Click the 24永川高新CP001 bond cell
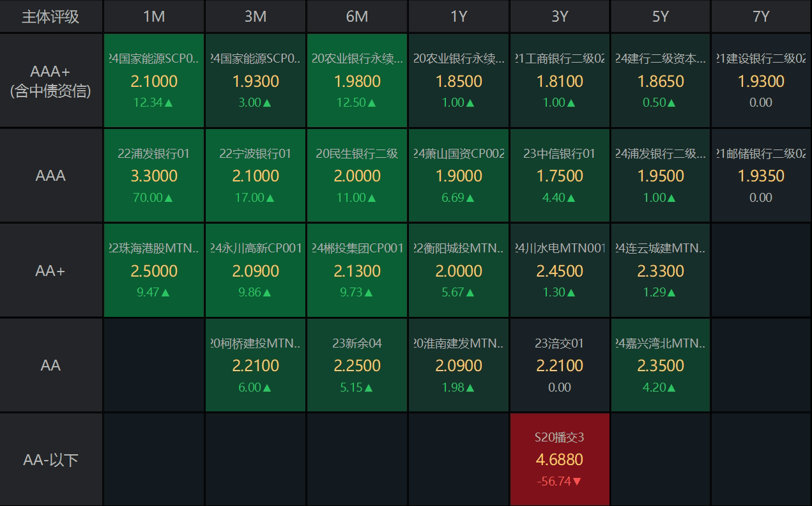The image size is (812, 506). pyautogui.click(x=256, y=270)
